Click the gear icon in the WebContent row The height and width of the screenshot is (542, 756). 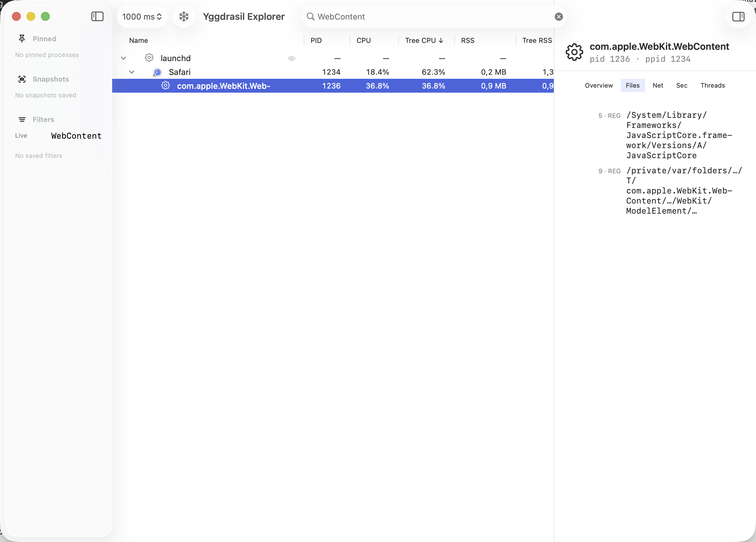[x=165, y=86]
